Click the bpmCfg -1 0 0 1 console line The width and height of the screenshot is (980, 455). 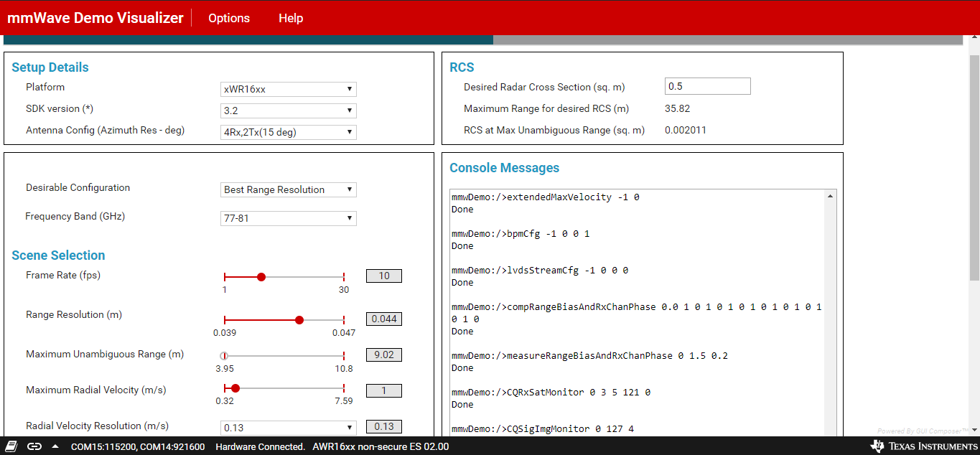point(521,233)
